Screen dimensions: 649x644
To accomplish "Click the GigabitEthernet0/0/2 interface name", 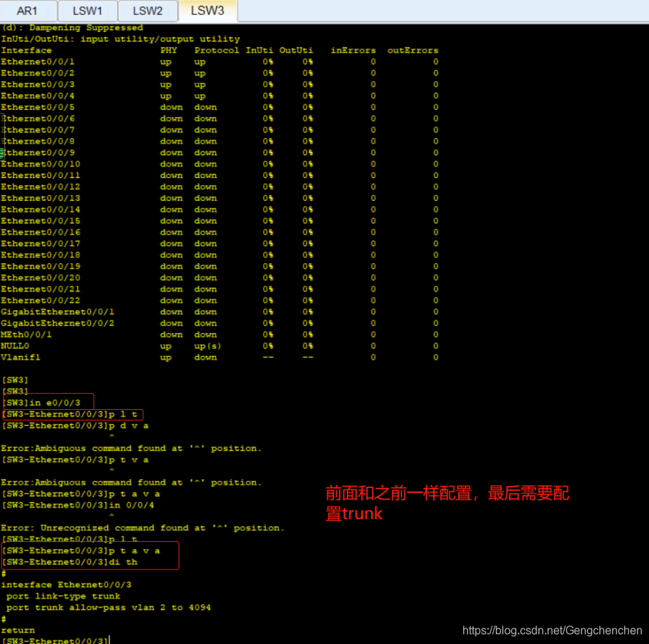I will tap(57, 323).
